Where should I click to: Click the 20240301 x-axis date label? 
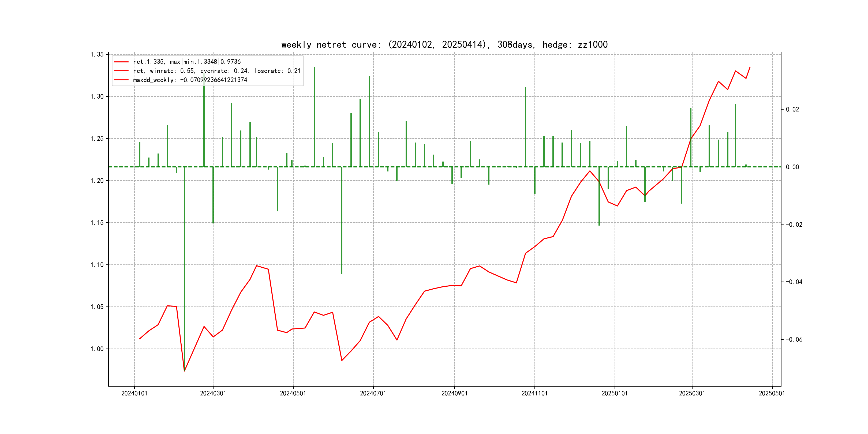click(x=213, y=393)
